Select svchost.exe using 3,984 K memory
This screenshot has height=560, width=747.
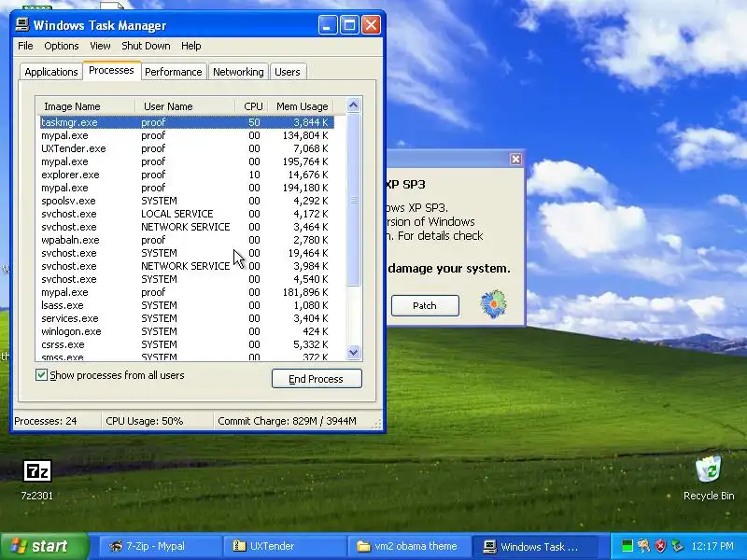(187, 266)
